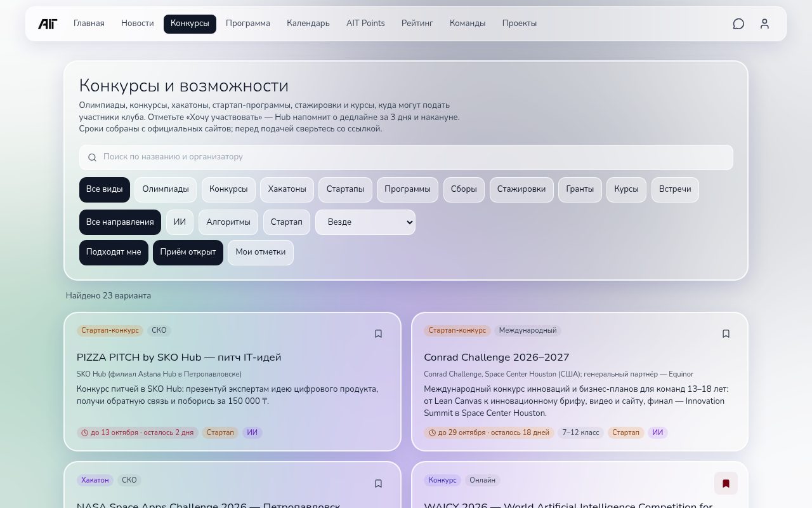Screen dimensions: 812x508
Task: Open the PIZZA PITCH by SKO Hub title
Action: tap(179, 358)
